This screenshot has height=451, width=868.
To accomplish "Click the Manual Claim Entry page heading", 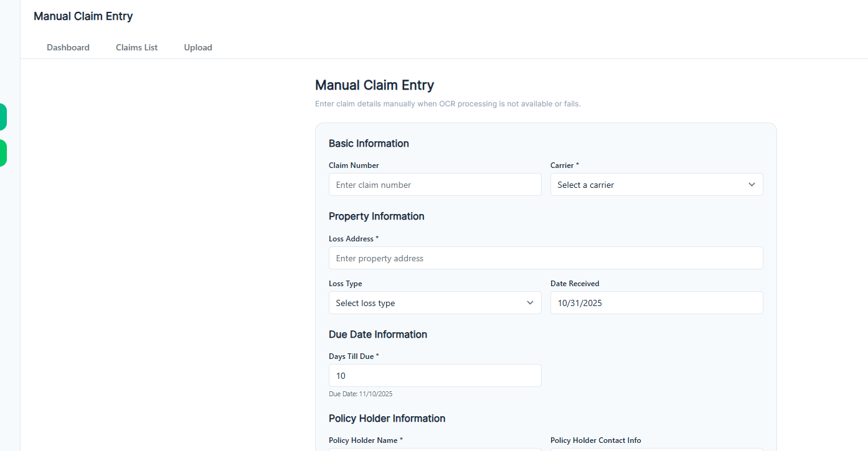I will [374, 85].
